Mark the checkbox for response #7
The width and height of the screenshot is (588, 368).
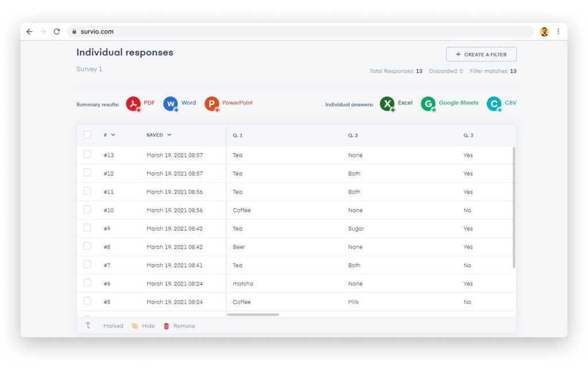click(x=87, y=265)
